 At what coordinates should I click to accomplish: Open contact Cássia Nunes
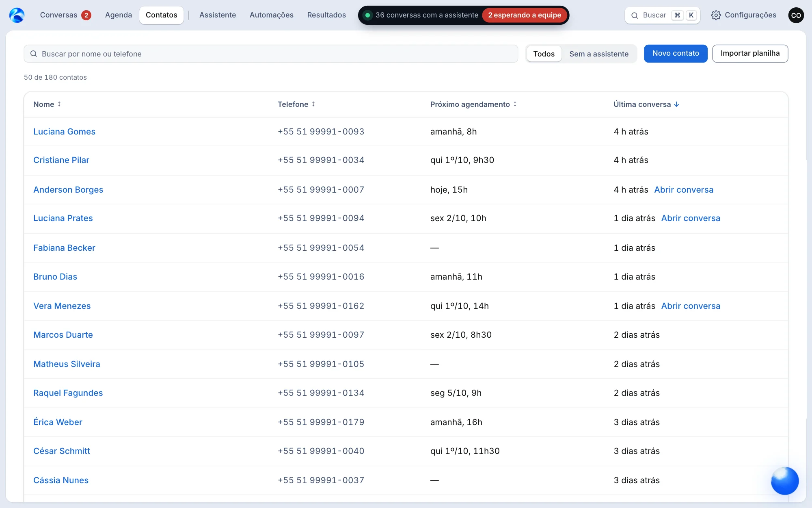pos(61,480)
